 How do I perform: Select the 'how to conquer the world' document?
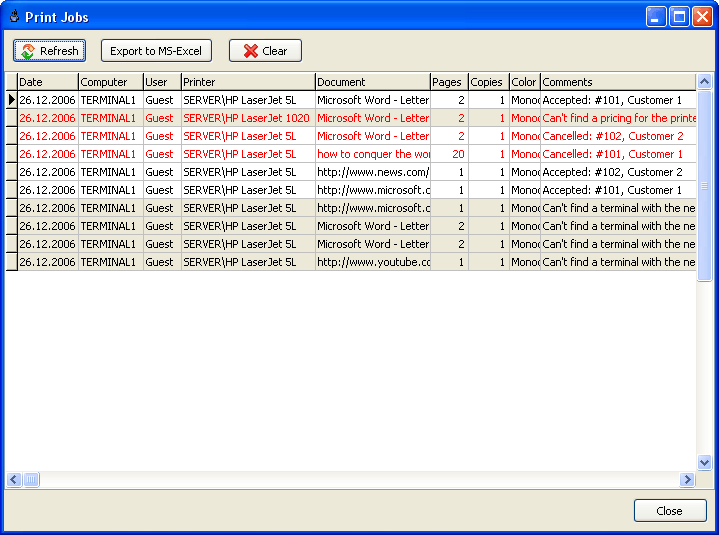point(372,154)
